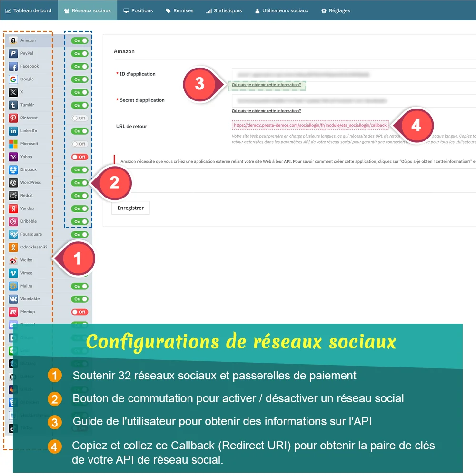Viewport: 476px width, 476px height.
Task: Select the Weibo icon
Action: click(x=13, y=260)
